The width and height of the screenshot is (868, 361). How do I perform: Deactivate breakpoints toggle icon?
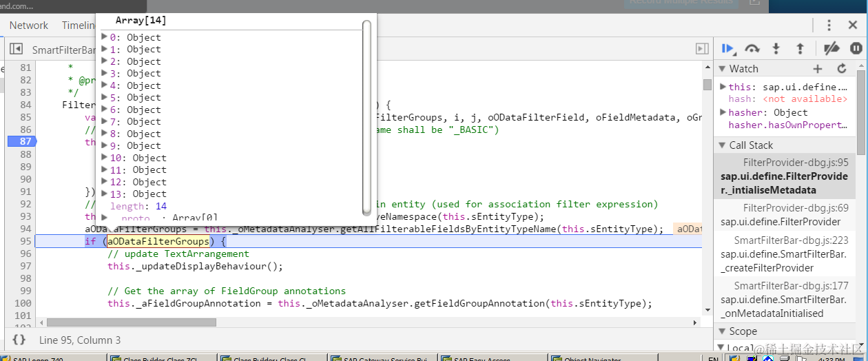[x=831, y=48]
